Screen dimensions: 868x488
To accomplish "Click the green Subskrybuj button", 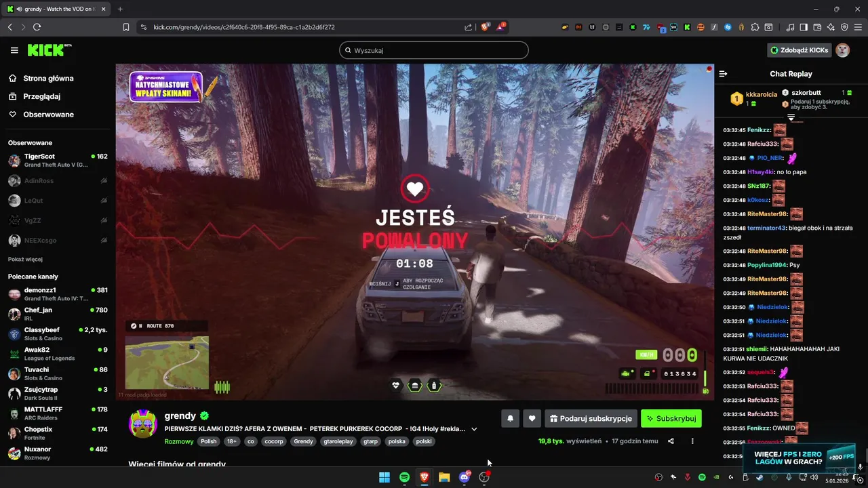I will click(x=671, y=418).
